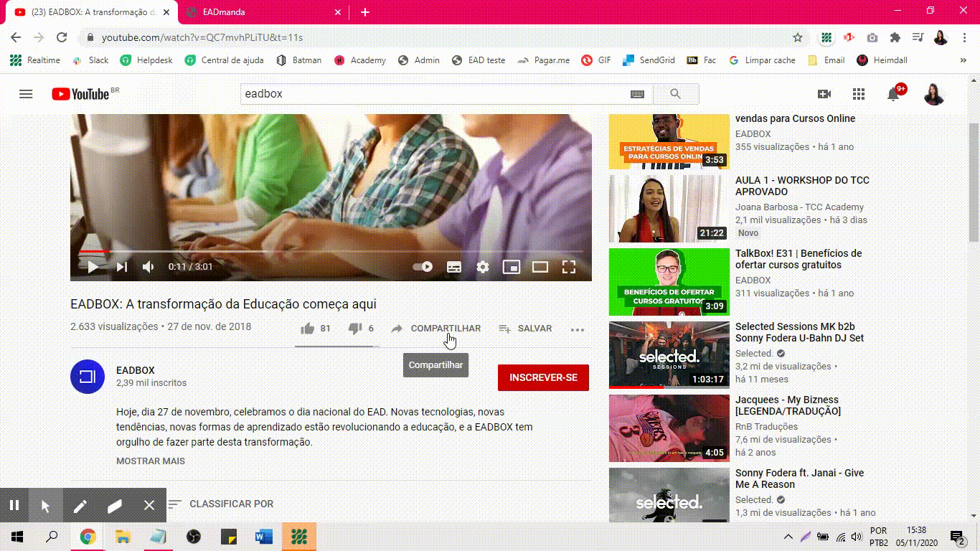This screenshot has width=980, height=551.
Task: Open File Explorer from taskbar
Action: (123, 536)
